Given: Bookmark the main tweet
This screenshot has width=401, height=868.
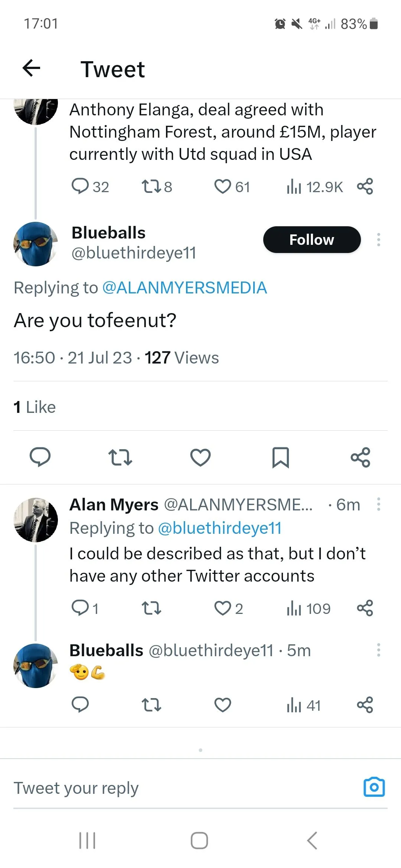Looking at the screenshot, I should 280,457.
